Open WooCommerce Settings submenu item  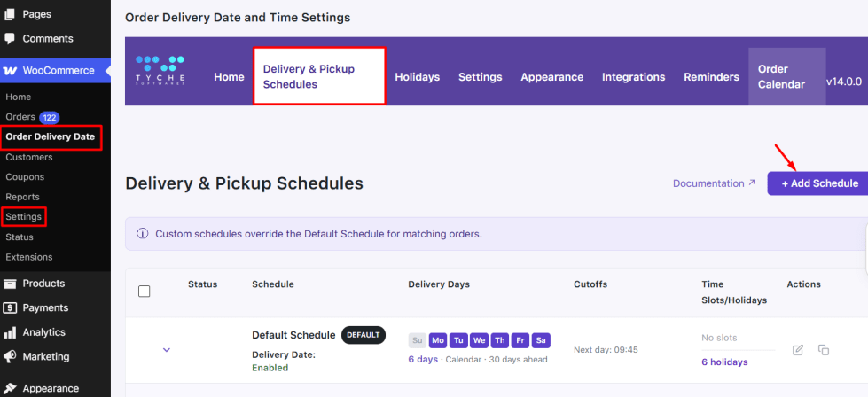point(24,217)
